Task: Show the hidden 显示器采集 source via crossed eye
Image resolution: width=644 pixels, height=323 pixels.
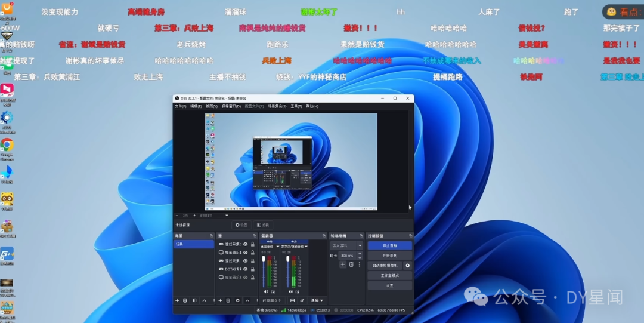Action: 246,278
